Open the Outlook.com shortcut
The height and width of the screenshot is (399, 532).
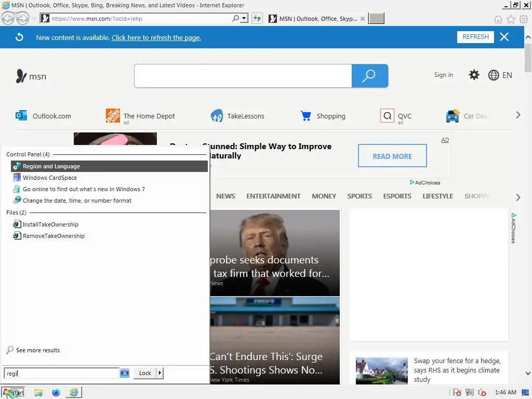click(44, 116)
